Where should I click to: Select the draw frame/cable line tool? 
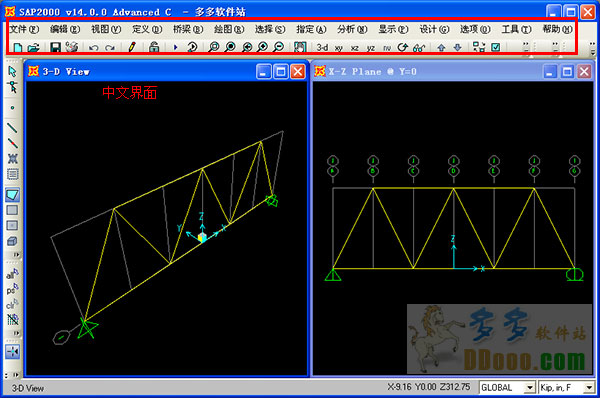[12, 127]
